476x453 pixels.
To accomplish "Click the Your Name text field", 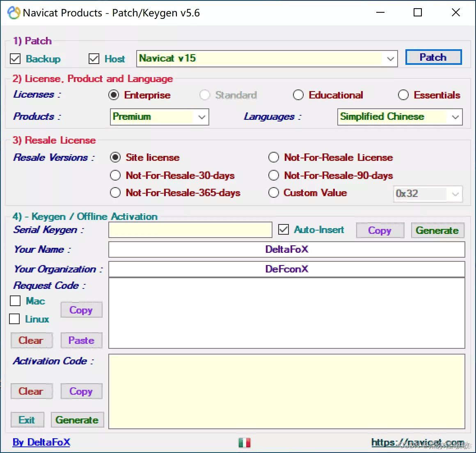I will tap(286, 249).
